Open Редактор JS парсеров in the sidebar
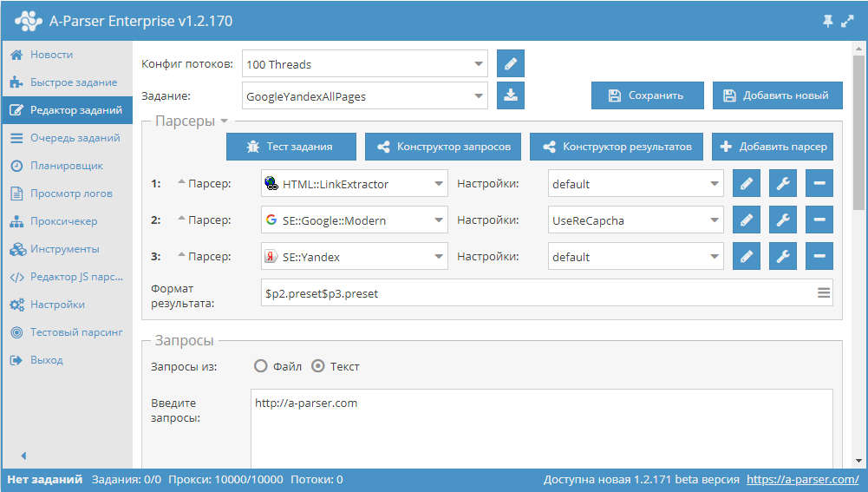868x492 pixels. (x=67, y=276)
